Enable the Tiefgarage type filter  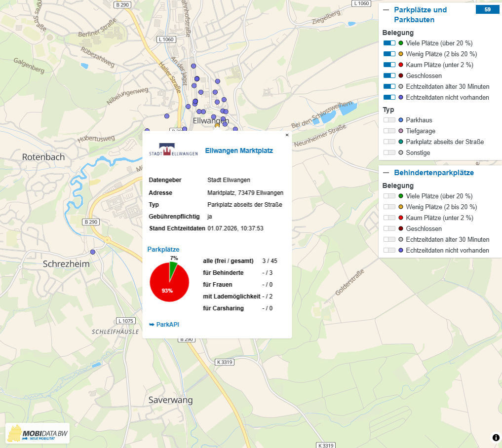(389, 131)
